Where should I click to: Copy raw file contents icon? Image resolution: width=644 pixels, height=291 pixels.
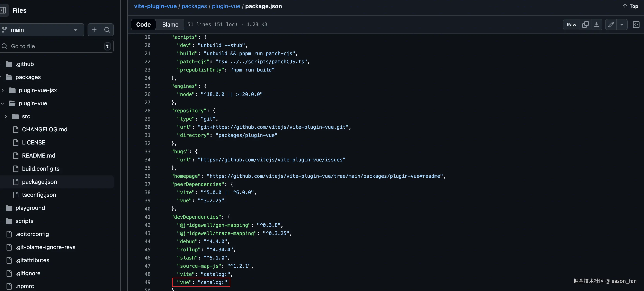[585, 25]
